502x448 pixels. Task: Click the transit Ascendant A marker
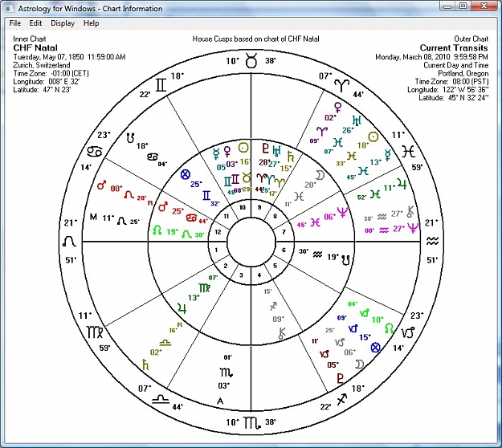220,401
